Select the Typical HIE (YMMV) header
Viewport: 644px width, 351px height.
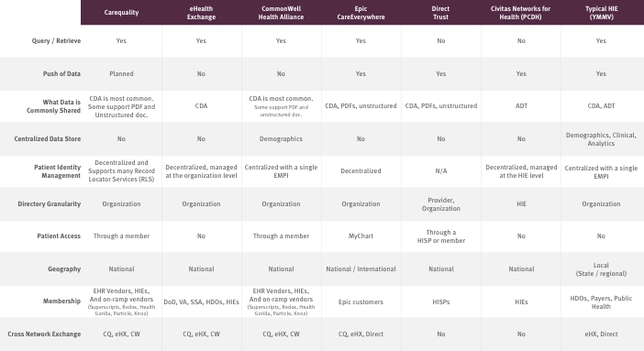tap(601, 13)
